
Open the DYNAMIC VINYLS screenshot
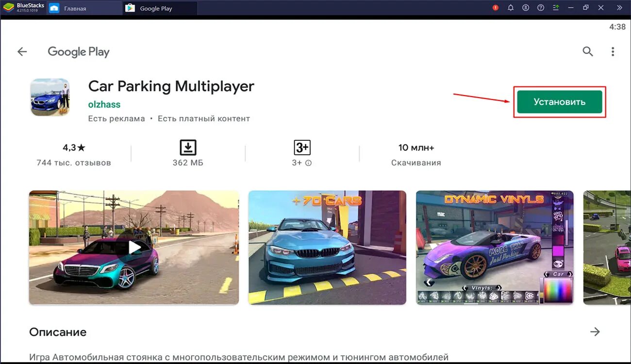(495, 248)
